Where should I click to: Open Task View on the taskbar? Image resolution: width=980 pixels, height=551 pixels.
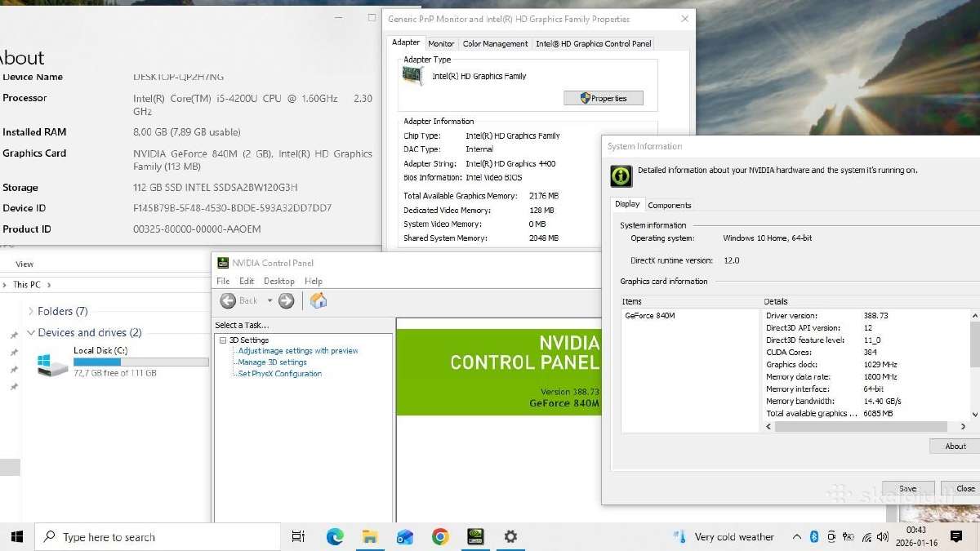[298, 536]
